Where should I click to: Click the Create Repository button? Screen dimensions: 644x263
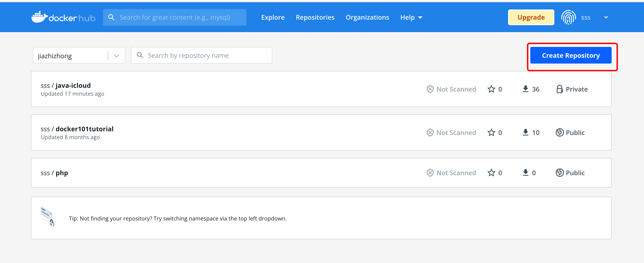point(572,55)
